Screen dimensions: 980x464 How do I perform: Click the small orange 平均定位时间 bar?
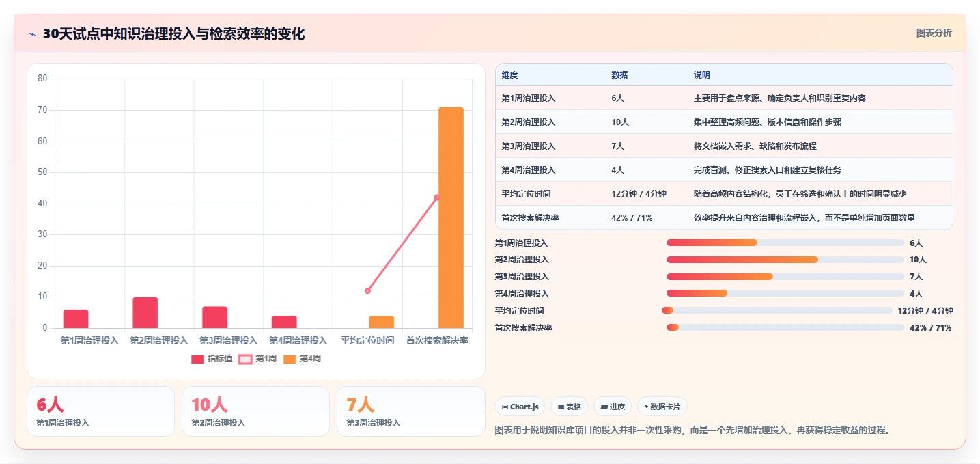click(382, 322)
